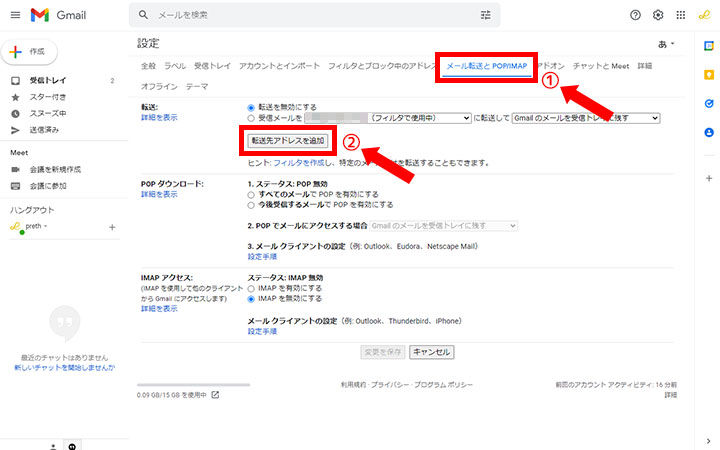The width and height of the screenshot is (720, 450).
Task: Click the 作成 compose button
Action: point(29,52)
